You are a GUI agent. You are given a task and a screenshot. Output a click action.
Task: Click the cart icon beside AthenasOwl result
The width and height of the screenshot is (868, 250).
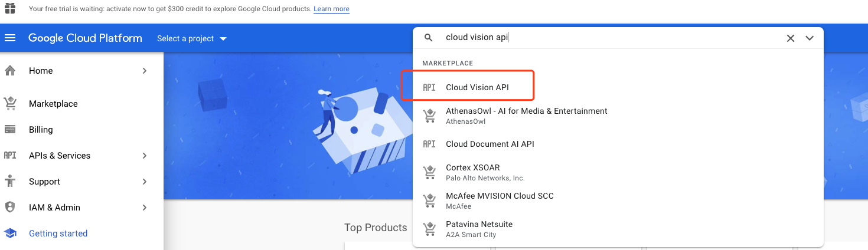point(430,116)
